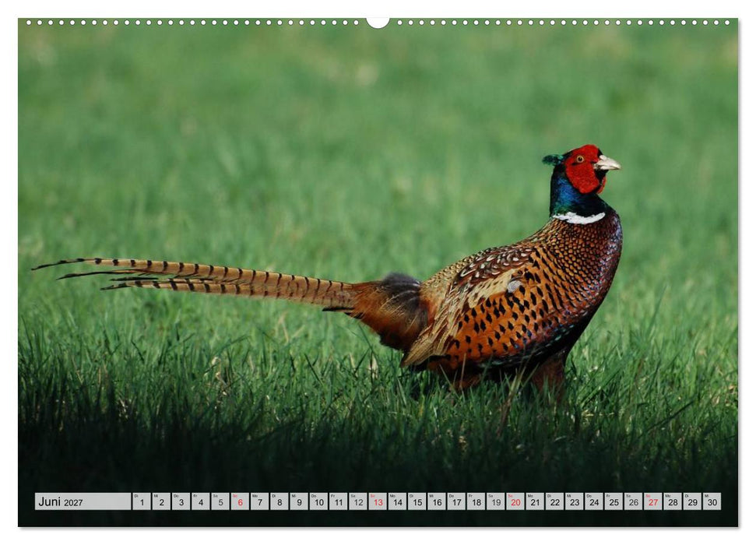Select day 5 in the calendar strip
Screen dimensions: 756x545
click(220, 501)
